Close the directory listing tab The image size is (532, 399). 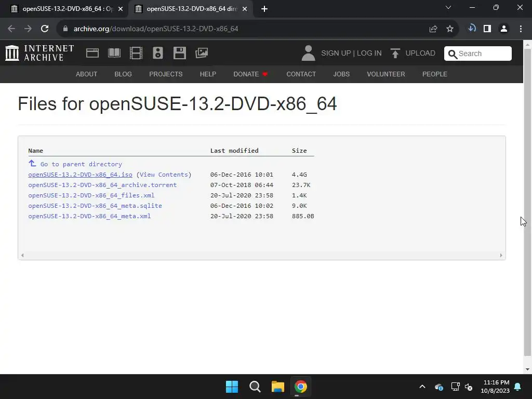pos(245,9)
